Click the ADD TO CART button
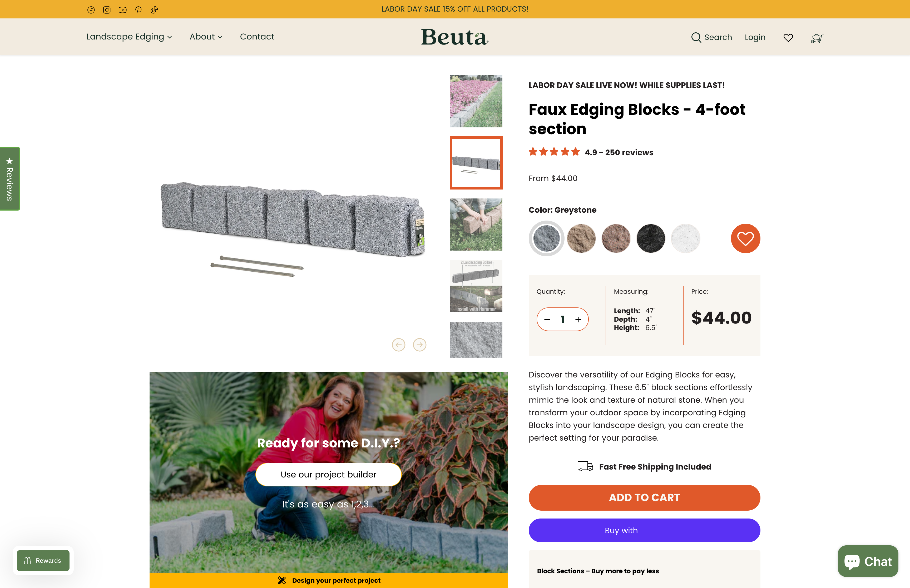 tap(644, 497)
